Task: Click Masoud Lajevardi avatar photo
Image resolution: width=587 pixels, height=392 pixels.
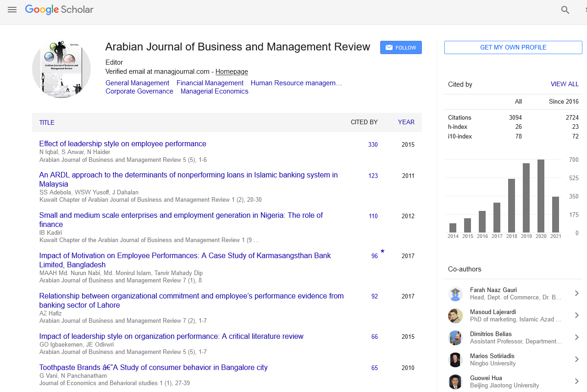Action: tap(455, 316)
